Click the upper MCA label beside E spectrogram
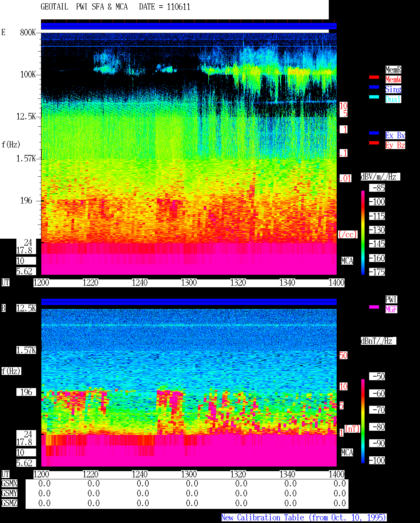 [347, 261]
